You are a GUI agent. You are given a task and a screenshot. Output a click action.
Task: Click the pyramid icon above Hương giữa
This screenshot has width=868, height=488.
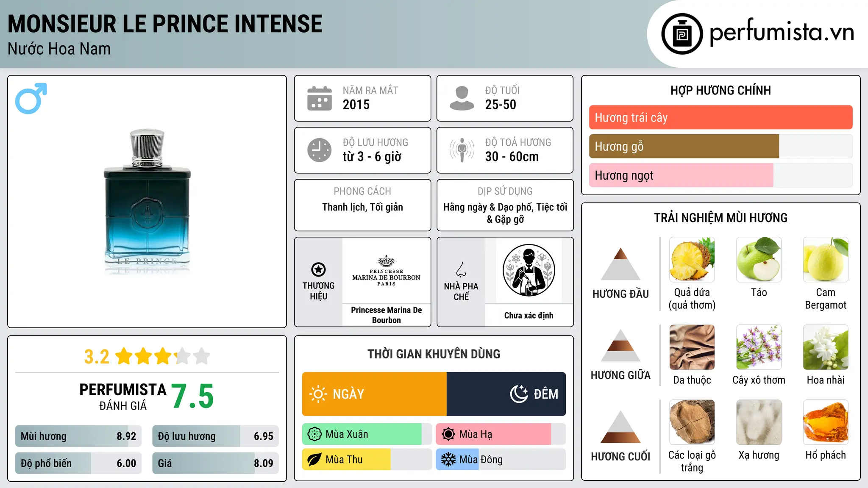point(620,345)
